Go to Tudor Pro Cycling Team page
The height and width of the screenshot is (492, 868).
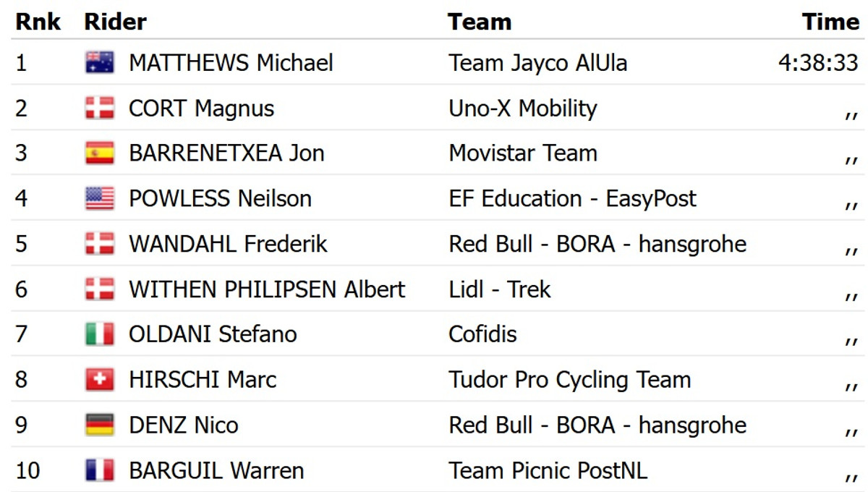pyautogui.click(x=569, y=380)
